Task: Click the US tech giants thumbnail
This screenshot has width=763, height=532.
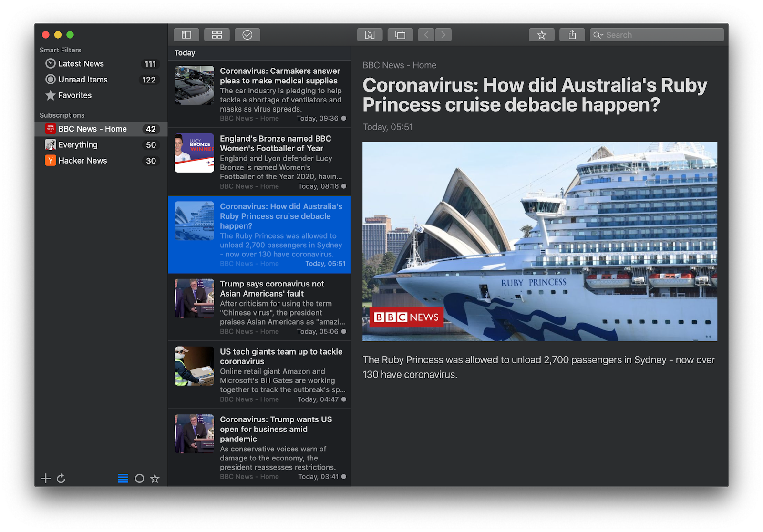Action: click(195, 366)
